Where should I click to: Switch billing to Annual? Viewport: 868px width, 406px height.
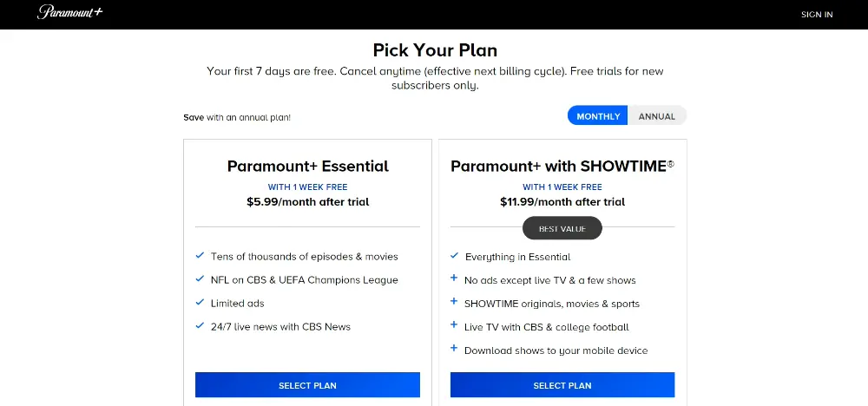657,116
